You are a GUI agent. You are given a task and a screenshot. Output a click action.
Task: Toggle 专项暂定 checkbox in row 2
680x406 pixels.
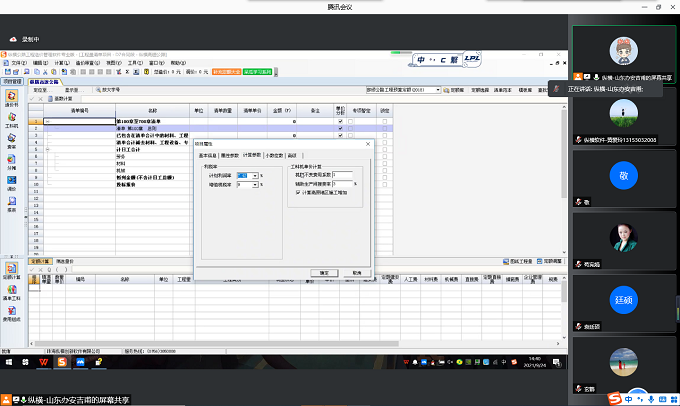click(x=351, y=128)
